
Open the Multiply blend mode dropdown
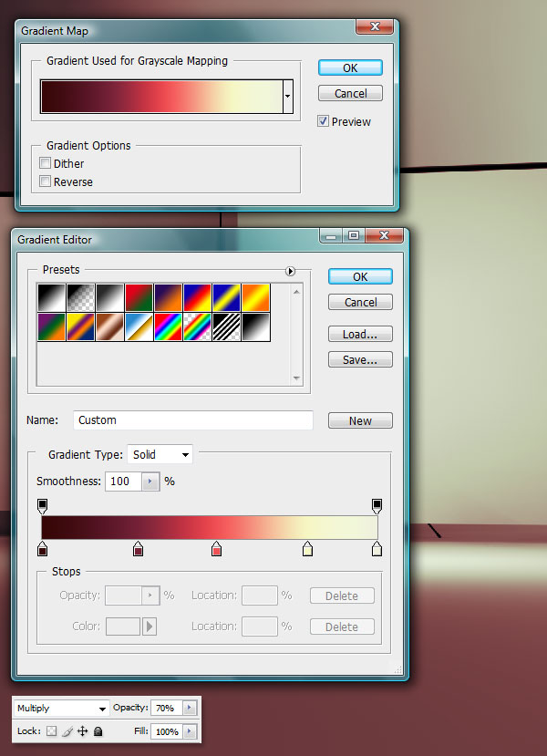(61, 709)
